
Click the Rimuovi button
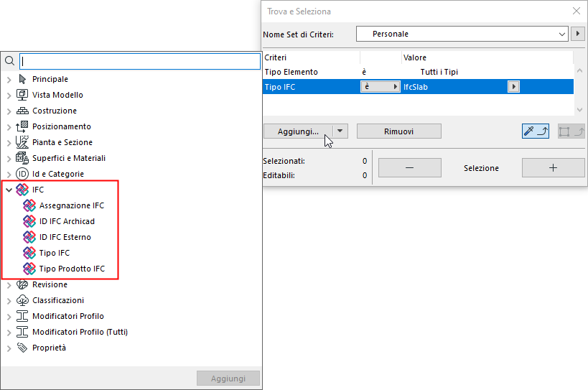(x=399, y=131)
